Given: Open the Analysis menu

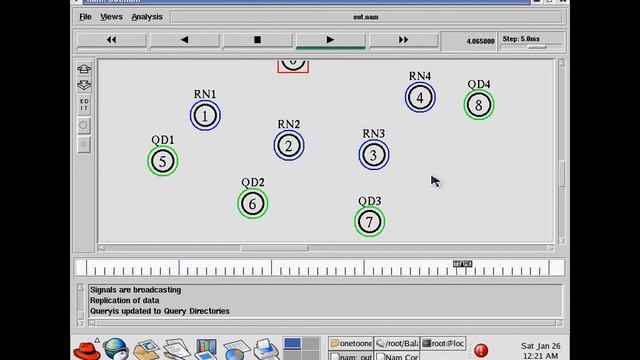Looking at the screenshot, I should pyautogui.click(x=147, y=17).
